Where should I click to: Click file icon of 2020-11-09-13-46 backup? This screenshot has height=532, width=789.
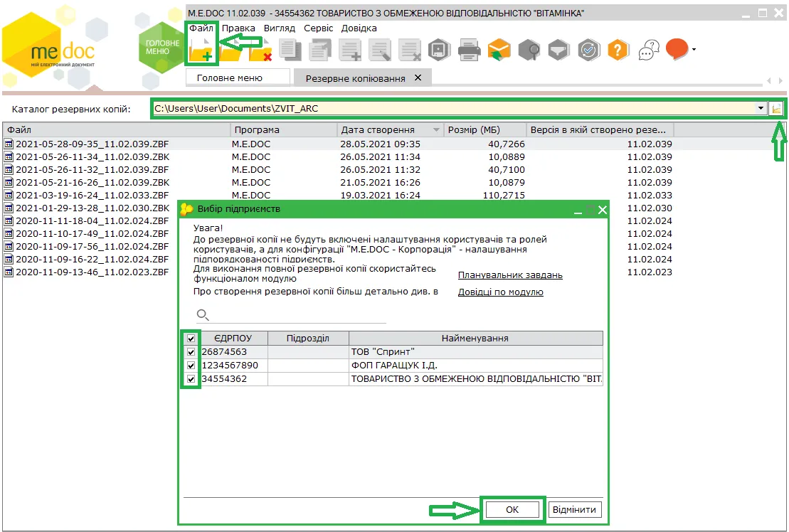click(9, 272)
